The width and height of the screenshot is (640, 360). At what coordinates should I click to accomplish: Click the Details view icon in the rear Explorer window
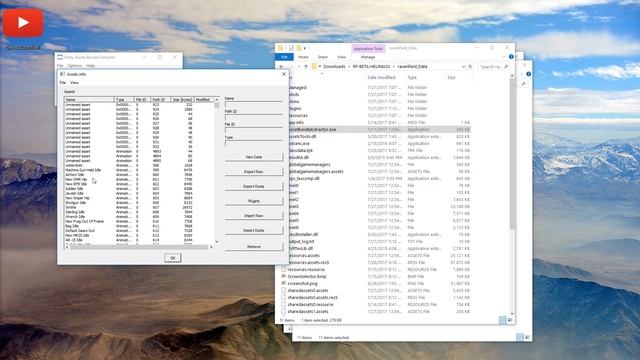520,337
